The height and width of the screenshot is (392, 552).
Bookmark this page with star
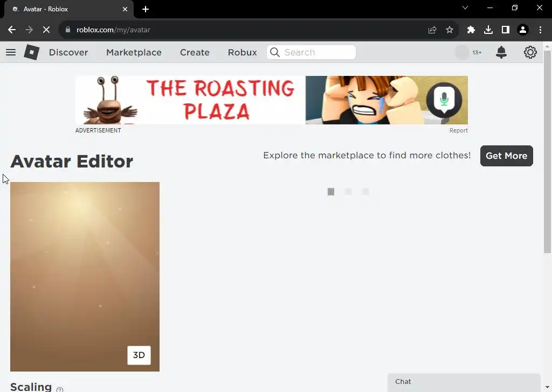point(449,30)
